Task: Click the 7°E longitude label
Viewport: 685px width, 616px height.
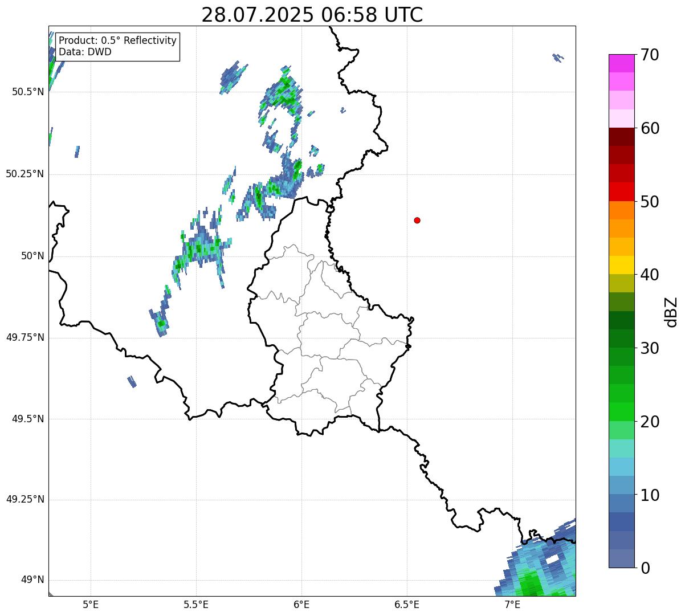Action: coord(512,604)
